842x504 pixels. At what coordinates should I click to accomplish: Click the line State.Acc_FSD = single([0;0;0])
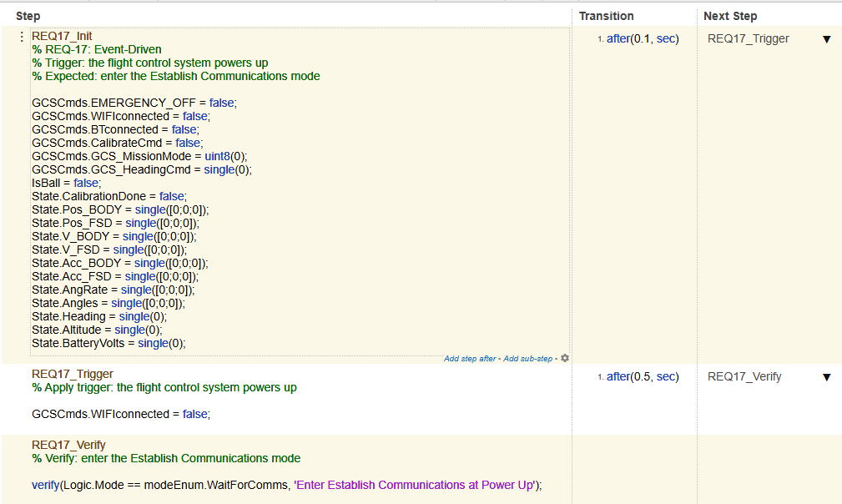tap(115, 277)
